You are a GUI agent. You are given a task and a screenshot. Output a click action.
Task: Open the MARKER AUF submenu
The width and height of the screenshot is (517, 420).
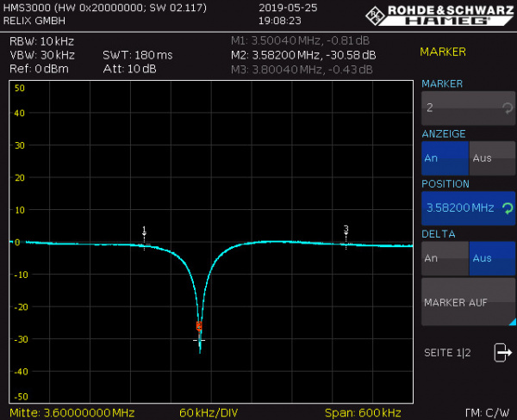[x=468, y=302]
